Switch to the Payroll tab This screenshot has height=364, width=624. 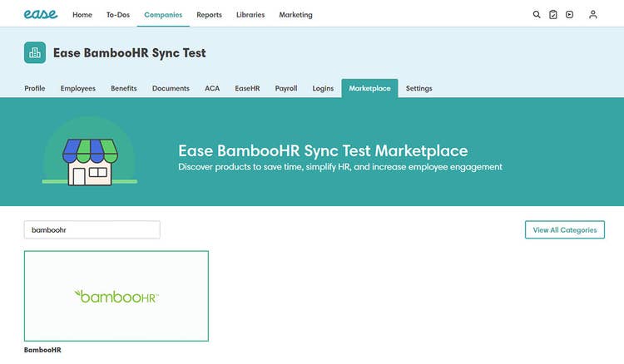pyautogui.click(x=286, y=88)
